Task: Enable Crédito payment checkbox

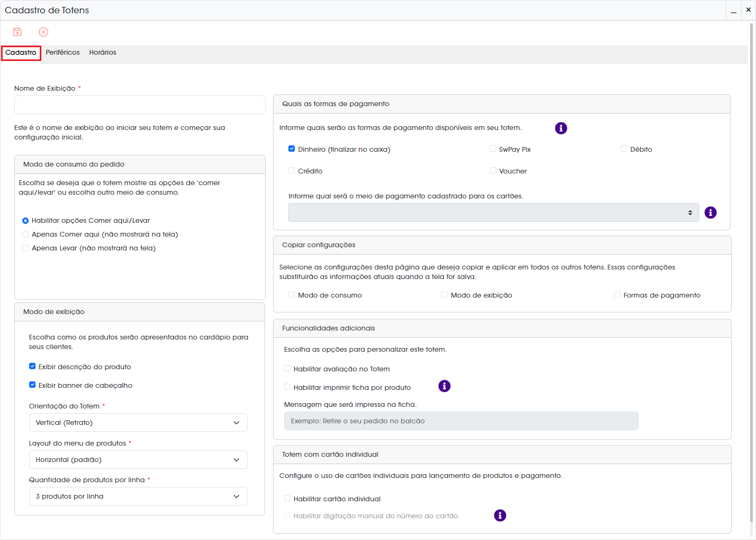Action: 292,171
